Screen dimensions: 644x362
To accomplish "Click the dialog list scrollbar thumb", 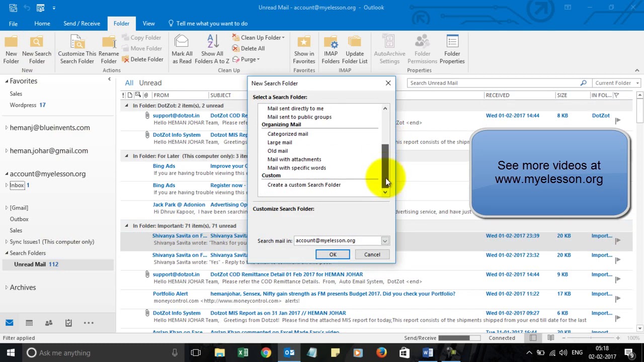I will click(385, 165).
